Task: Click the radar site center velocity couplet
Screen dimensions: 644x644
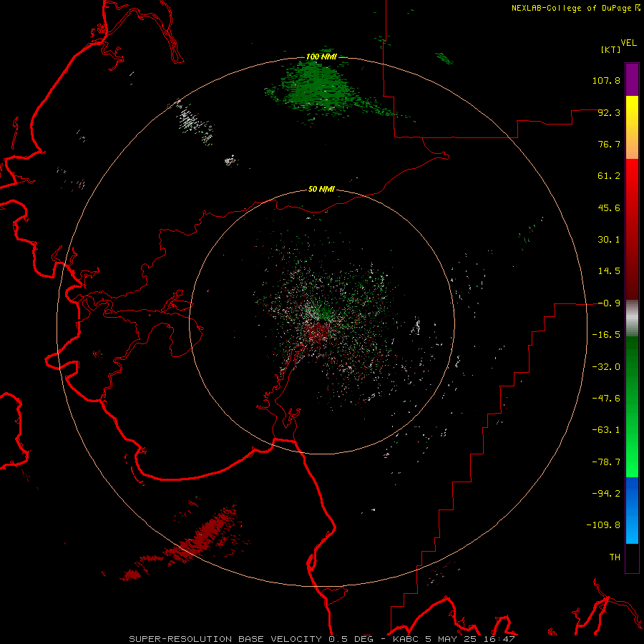Action: pos(320,323)
